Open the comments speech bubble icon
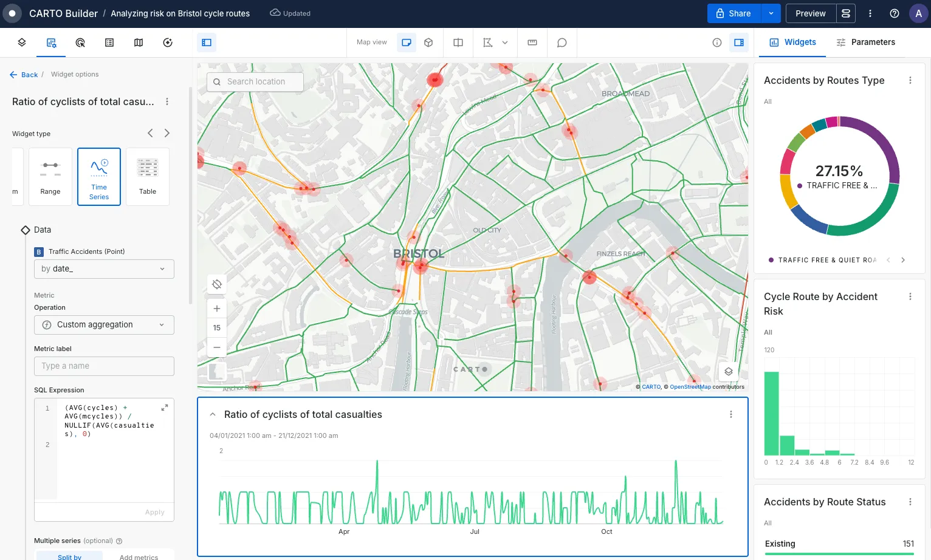Viewport: 931px width, 560px height. pyautogui.click(x=562, y=43)
